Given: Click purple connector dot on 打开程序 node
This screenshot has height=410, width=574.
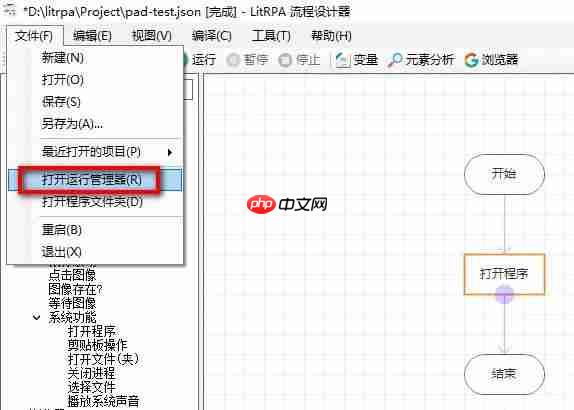Looking at the screenshot, I should click(504, 294).
